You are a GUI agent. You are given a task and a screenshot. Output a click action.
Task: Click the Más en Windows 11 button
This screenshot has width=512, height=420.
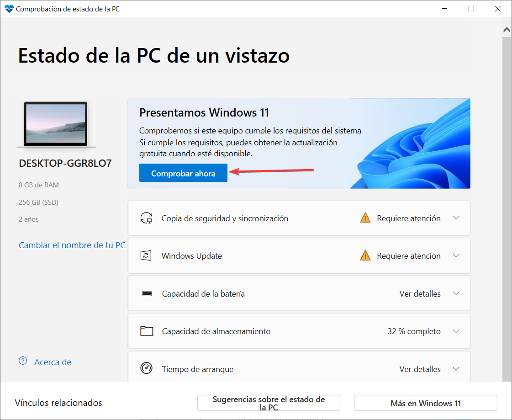426,403
